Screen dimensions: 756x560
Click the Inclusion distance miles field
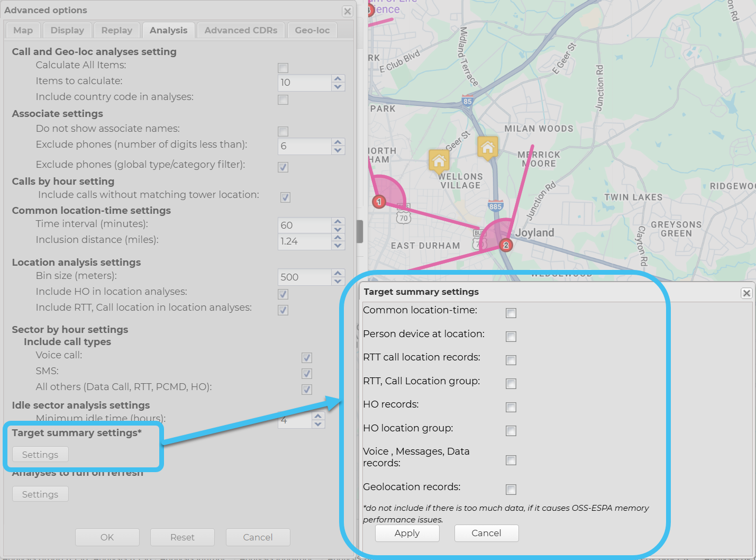[304, 241]
